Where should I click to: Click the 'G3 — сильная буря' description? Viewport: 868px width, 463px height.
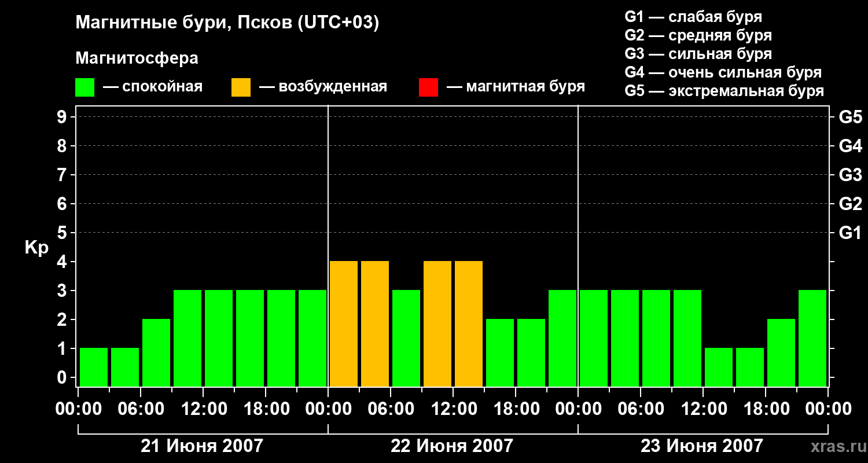[x=698, y=54]
